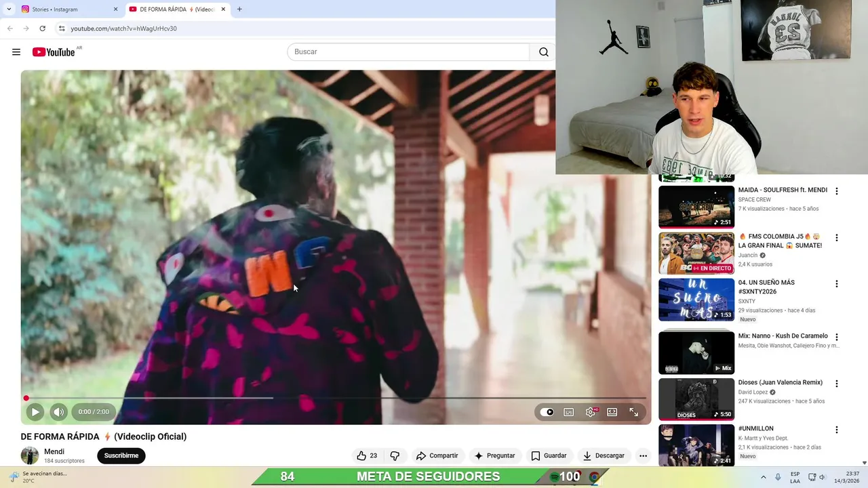868x488 pixels.
Task: Seek on the video progress bar
Action: [336, 398]
